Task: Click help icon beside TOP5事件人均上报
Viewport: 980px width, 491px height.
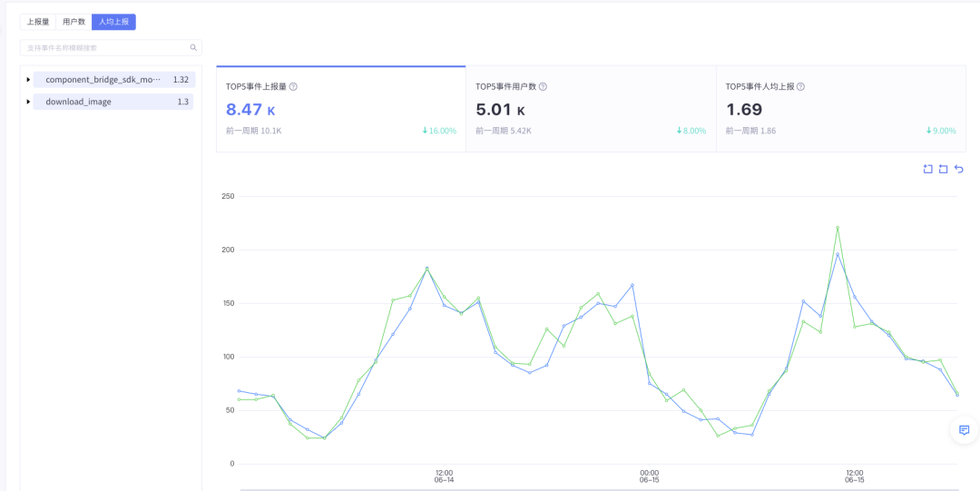Action: click(800, 87)
